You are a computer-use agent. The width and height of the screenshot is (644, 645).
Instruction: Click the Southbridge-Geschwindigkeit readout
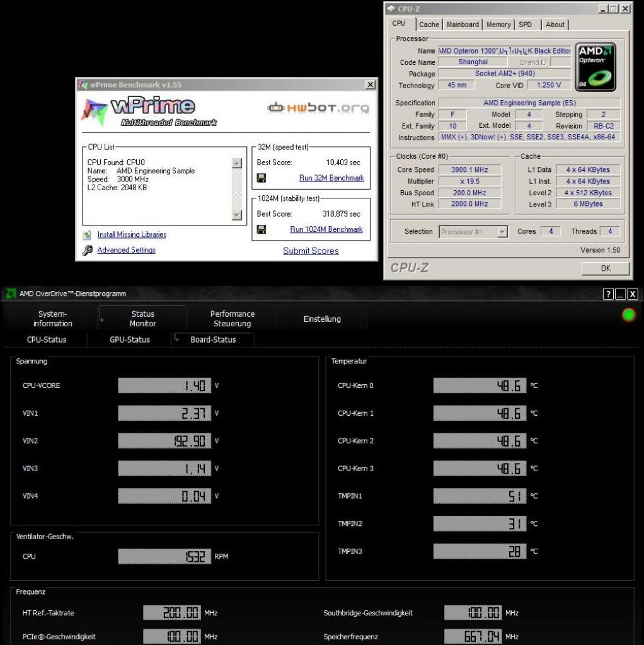[473, 612]
